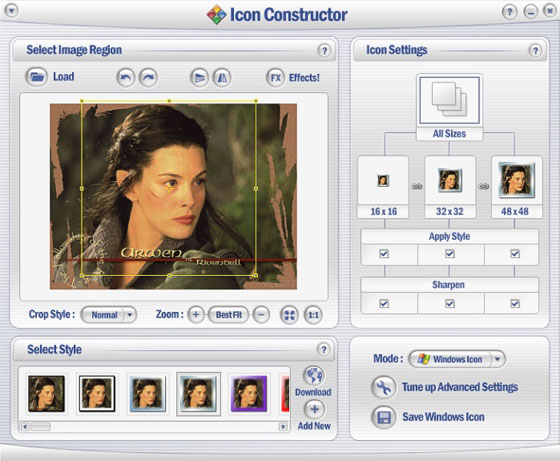Screen dimensions: 560x461
Task: Choose the black-and-white framed style thumbnail
Action: coord(97,394)
